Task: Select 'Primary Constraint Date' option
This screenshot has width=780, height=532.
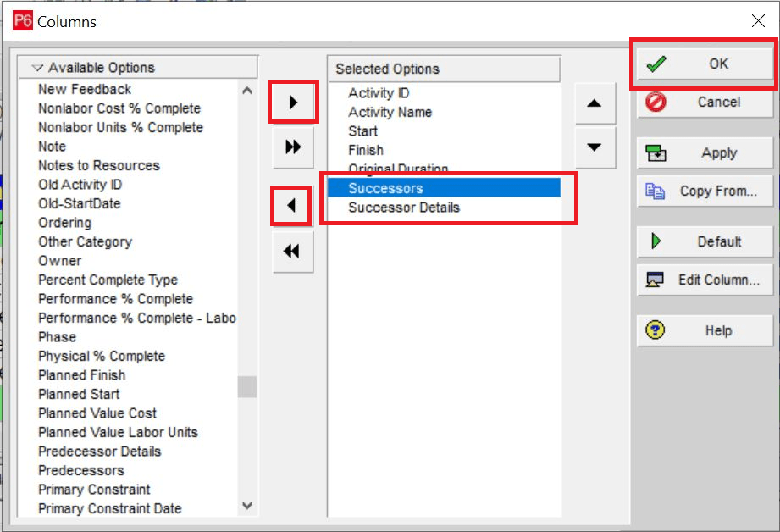Action: click(110, 508)
